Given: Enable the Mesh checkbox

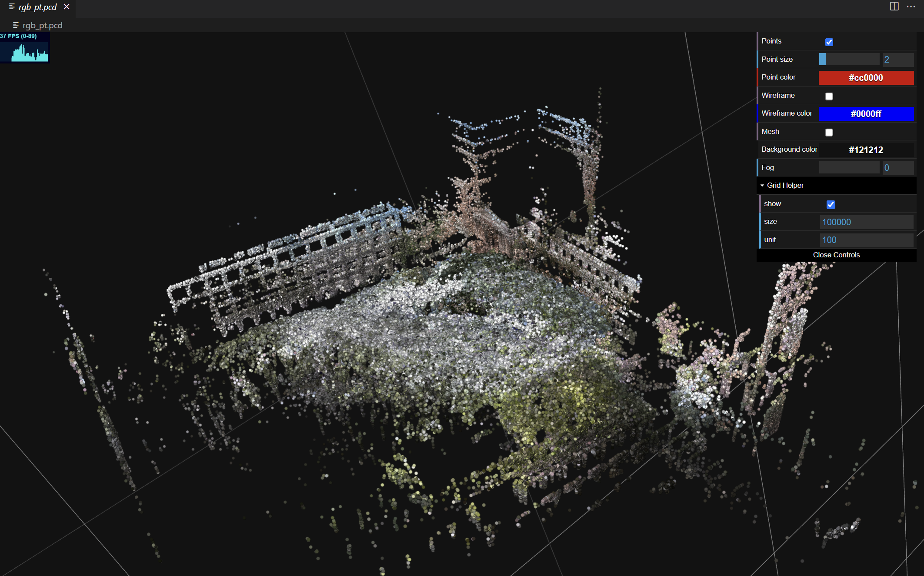Looking at the screenshot, I should point(829,132).
